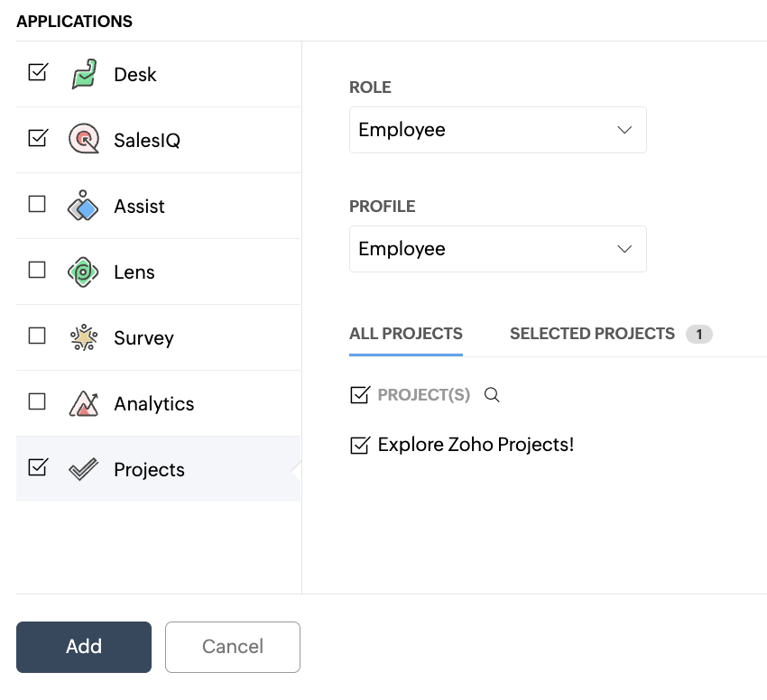Viewport: 767px width, 700px height.
Task: Select the Survey row in applications list
Action: [x=180, y=337]
